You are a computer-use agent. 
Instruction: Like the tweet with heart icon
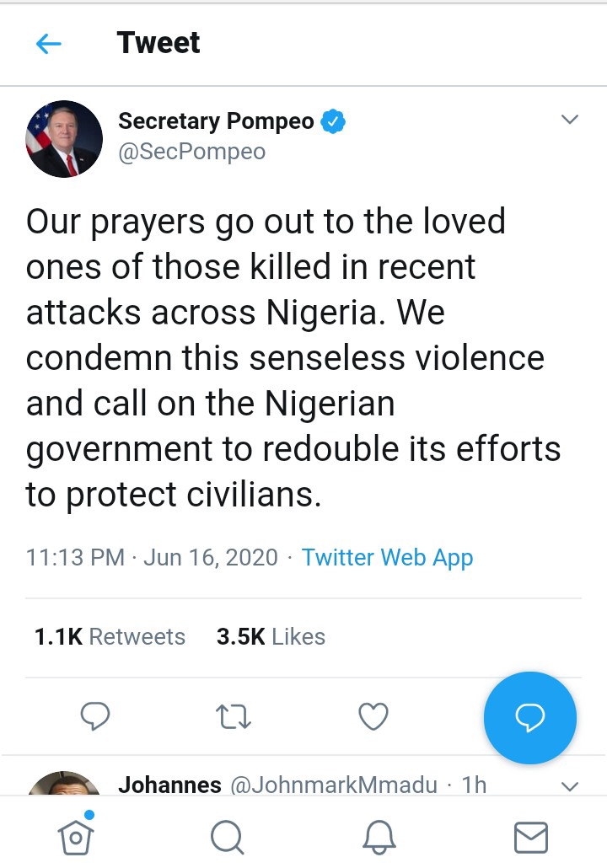pyautogui.click(x=373, y=716)
